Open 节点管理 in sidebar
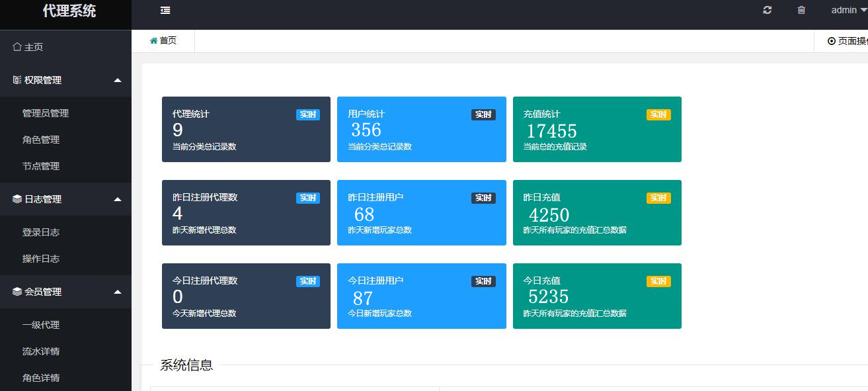The width and height of the screenshot is (868, 391). coord(41,166)
